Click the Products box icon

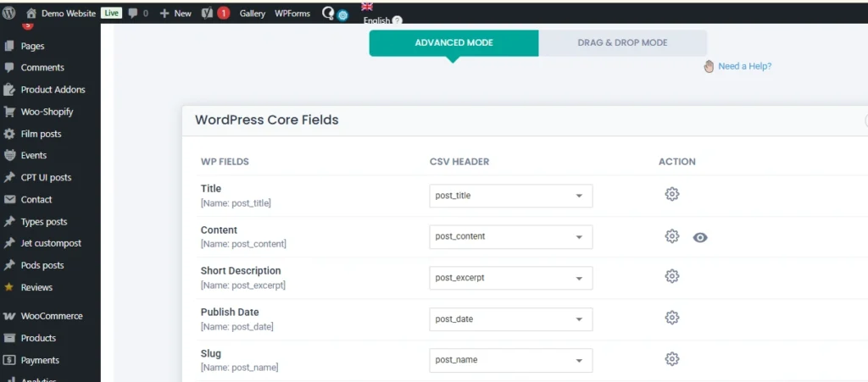click(x=8, y=338)
